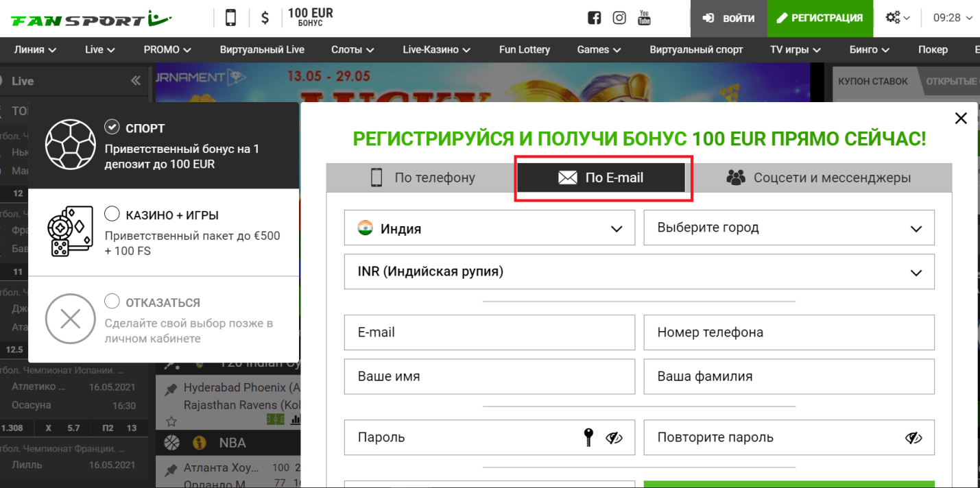Click the ВОЙТИ login button
The width and height of the screenshot is (980, 488).
tap(728, 19)
